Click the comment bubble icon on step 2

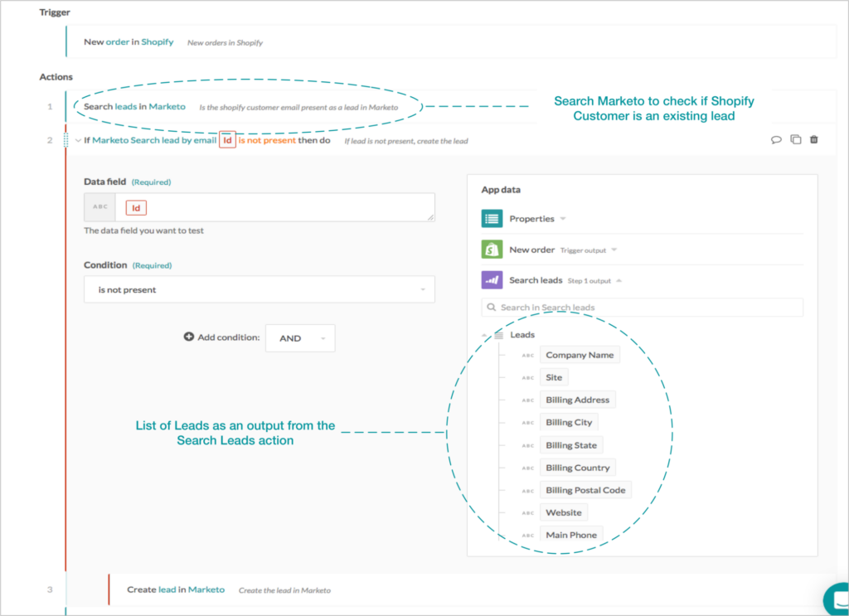[x=776, y=139]
